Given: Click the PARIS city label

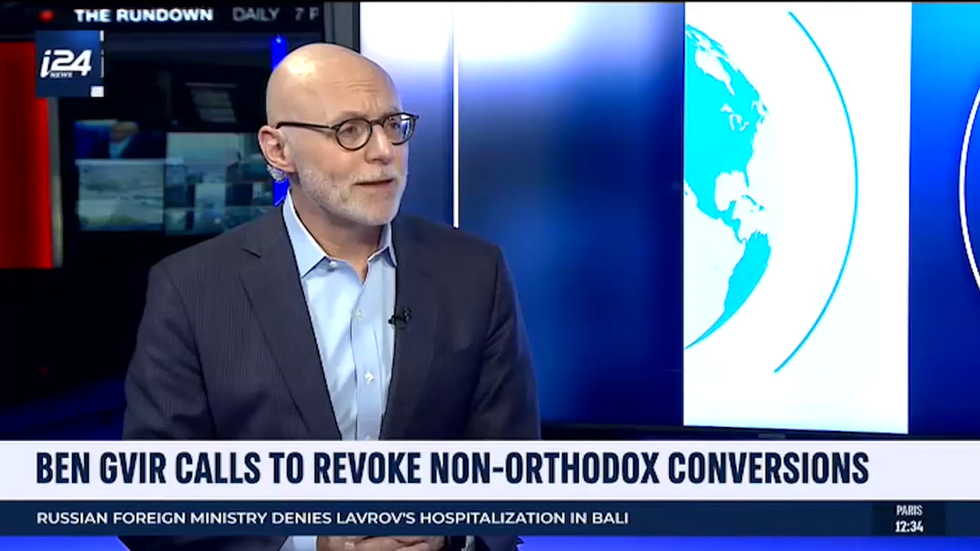Looking at the screenshot, I should [x=909, y=510].
